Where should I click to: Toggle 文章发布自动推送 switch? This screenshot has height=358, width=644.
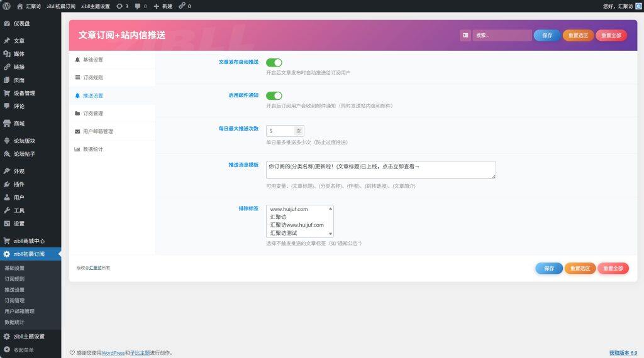coord(274,62)
